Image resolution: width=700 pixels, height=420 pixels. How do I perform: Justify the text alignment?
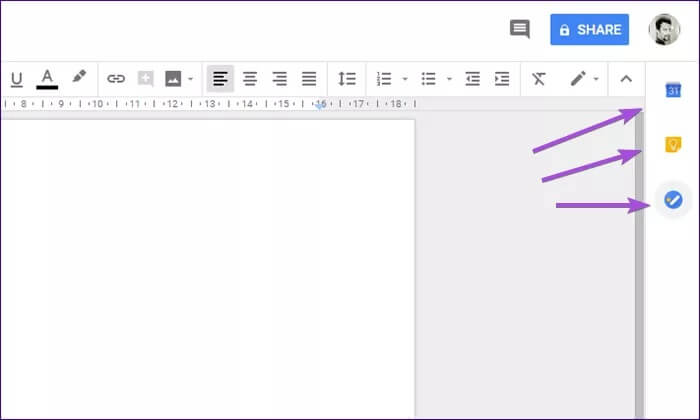point(310,78)
